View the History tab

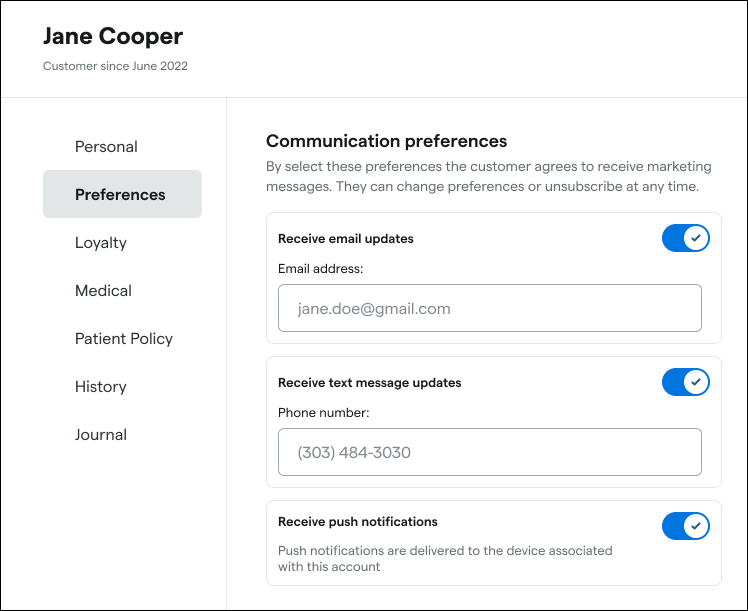pos(101,387)
